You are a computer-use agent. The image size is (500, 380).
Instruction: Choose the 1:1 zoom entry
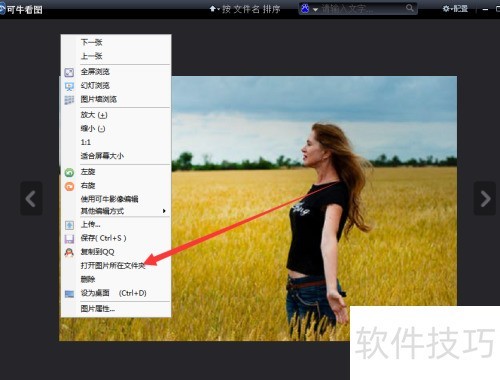(116, 142)
